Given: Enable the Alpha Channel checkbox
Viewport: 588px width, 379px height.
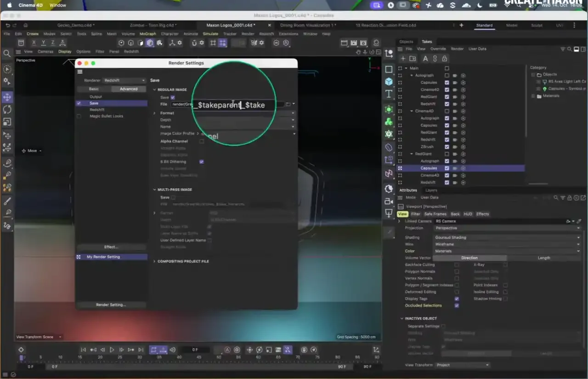Looking at the screenshot, I should tap(201, 141).
